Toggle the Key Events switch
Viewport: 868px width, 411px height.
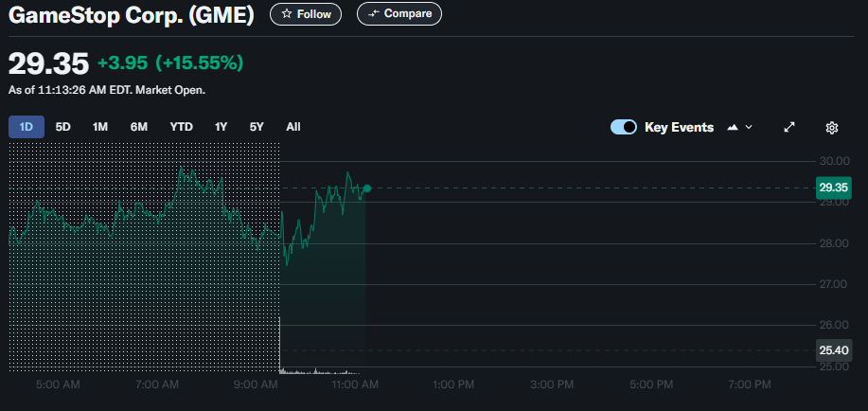pos(624,128)
